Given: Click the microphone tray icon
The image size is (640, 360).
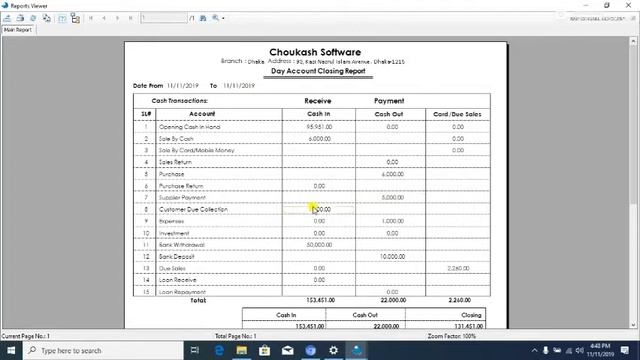Looking at the screenshot, I should click(546, 350).
